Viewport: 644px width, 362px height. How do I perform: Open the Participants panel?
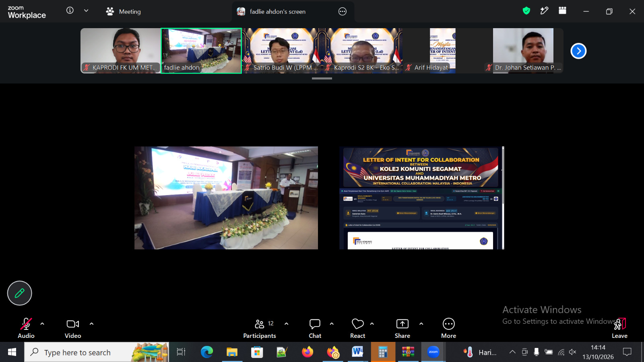coord(260,328)
